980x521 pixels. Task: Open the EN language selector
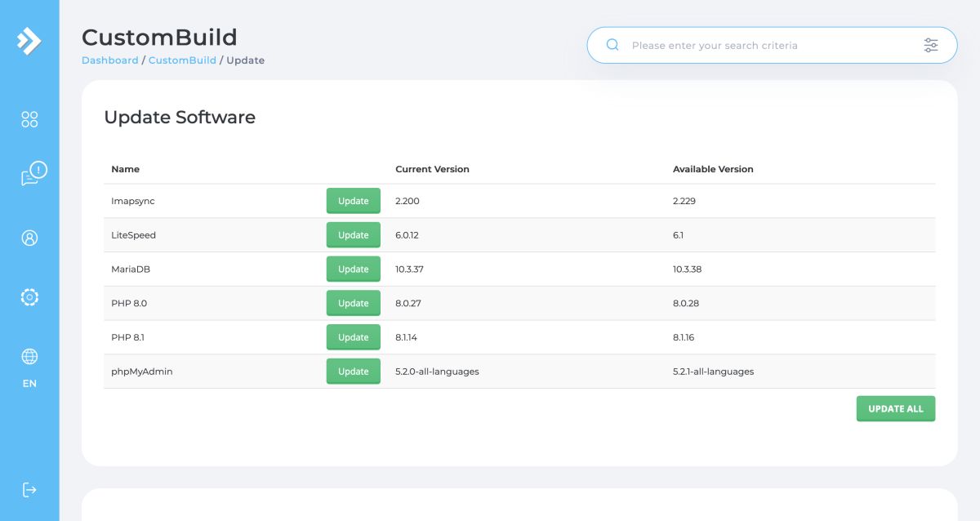(29, 384)
